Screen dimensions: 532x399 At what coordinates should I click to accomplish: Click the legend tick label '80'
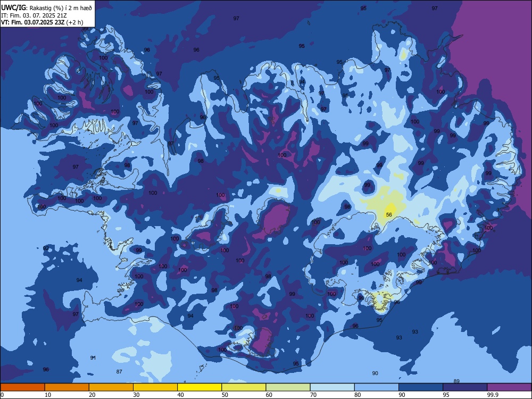point(358,395)
